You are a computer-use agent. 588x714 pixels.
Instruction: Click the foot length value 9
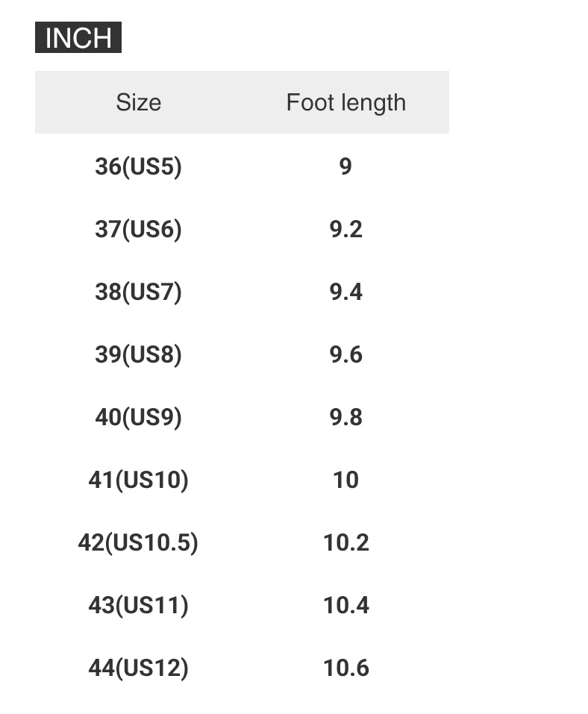[x=345, y=166]
